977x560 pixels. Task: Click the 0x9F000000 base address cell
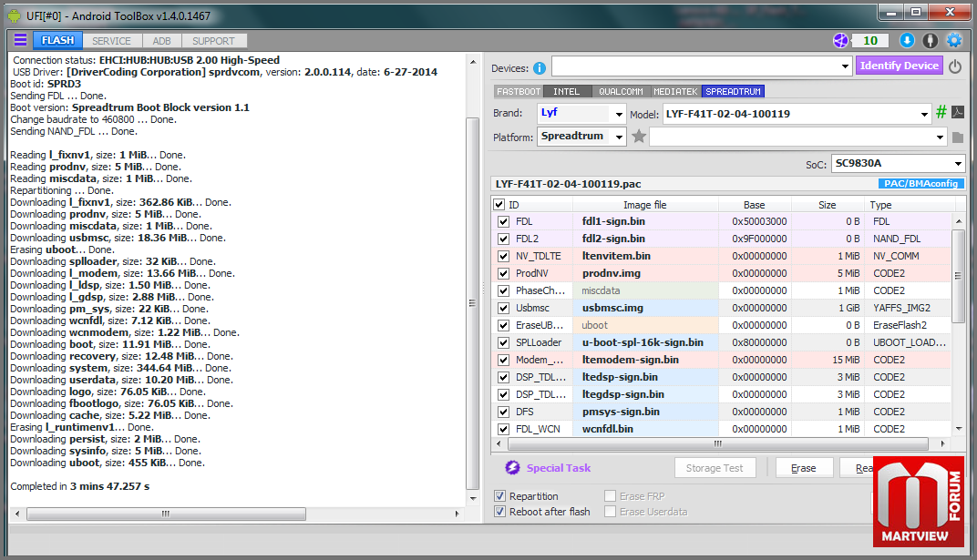(x=755, y=239)
